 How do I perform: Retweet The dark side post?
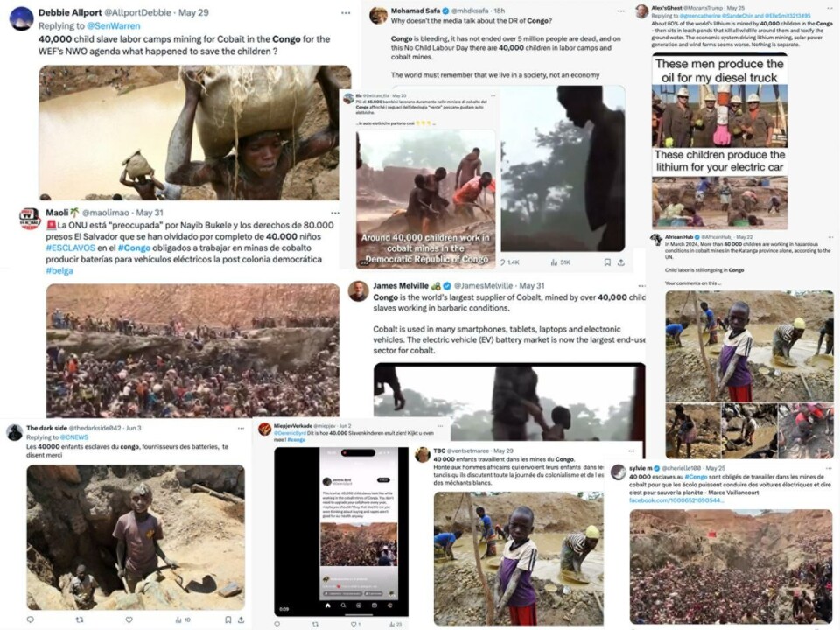tap(80, 619)
